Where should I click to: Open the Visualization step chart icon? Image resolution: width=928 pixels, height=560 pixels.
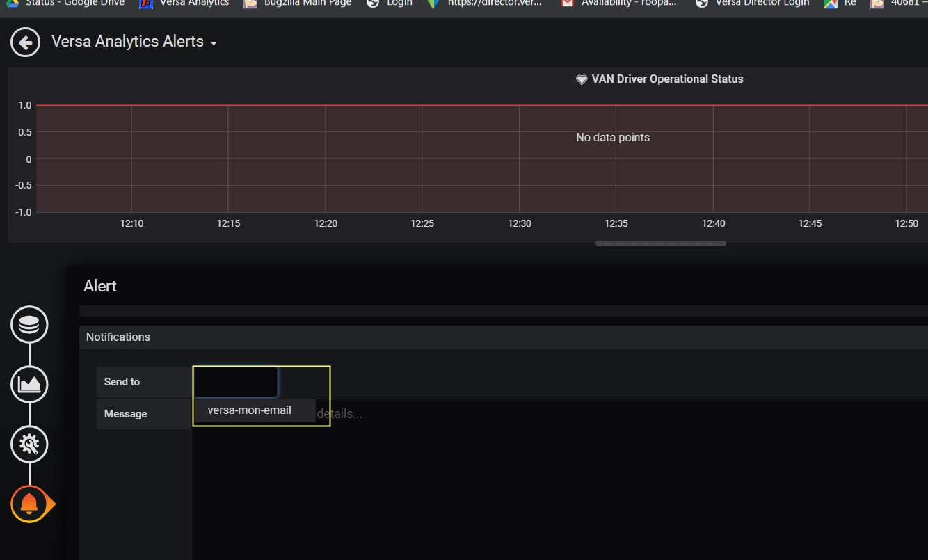pos(29,384)
